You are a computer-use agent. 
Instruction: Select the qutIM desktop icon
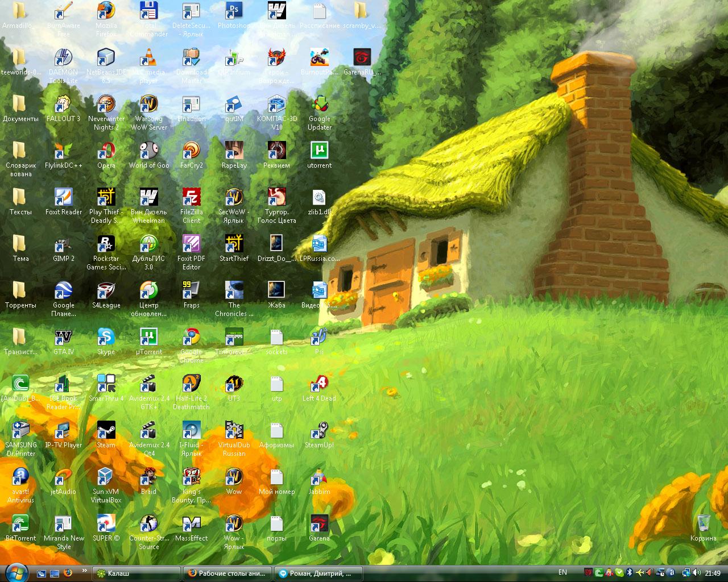pyautogui.click(x=234, y=109)
